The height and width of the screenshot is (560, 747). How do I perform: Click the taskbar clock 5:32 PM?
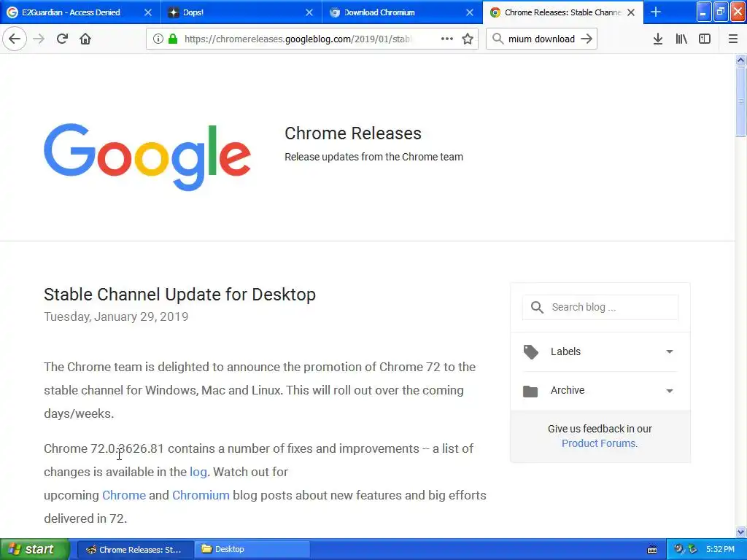pos(720,550)
